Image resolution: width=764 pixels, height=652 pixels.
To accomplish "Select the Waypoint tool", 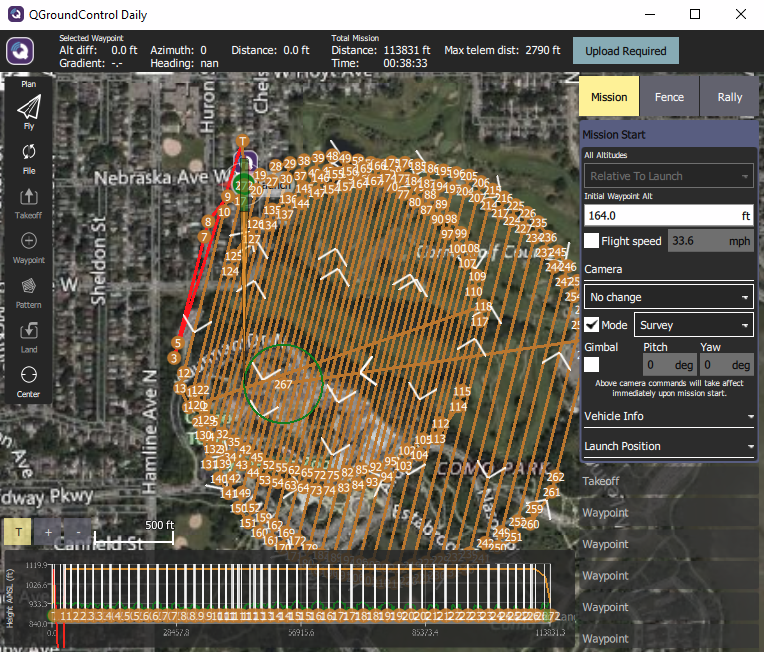I will [x=29, y=248].
